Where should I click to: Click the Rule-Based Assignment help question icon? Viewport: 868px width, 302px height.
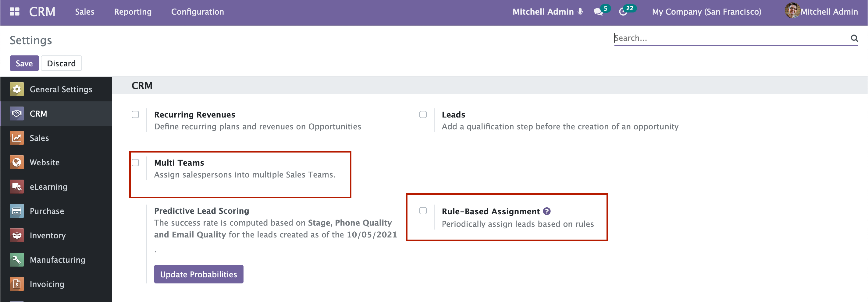point(546,211)
